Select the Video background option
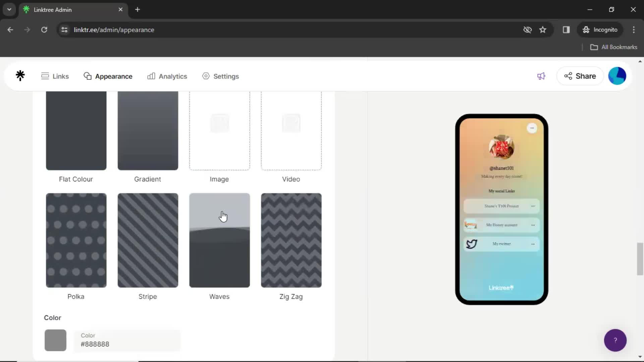Viewport: 644px width, 362px height. (291, 130)
